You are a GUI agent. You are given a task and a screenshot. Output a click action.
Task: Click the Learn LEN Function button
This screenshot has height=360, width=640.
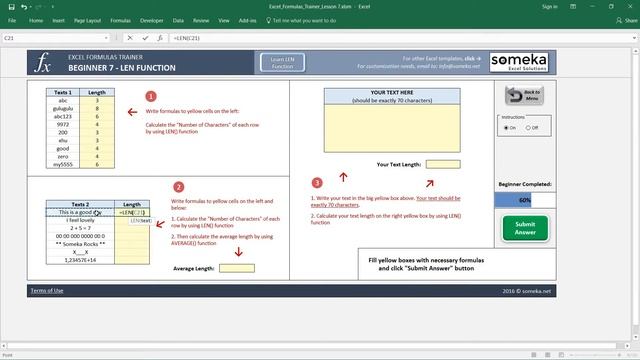click(282, 62)
